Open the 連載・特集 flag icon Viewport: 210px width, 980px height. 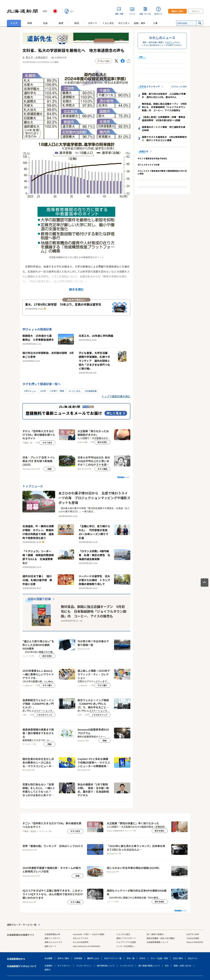pyautogui.click(x=119, y=9)
